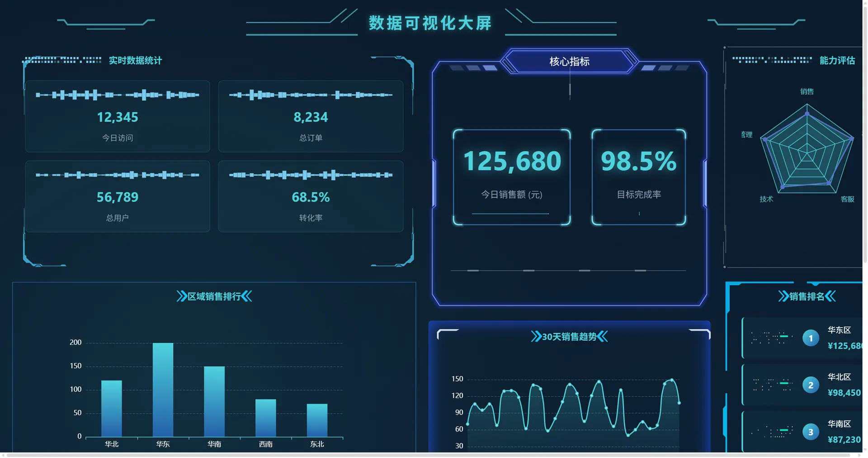
Task: Click the left chevron beside 区域销售排行
Action: (182, 296)
